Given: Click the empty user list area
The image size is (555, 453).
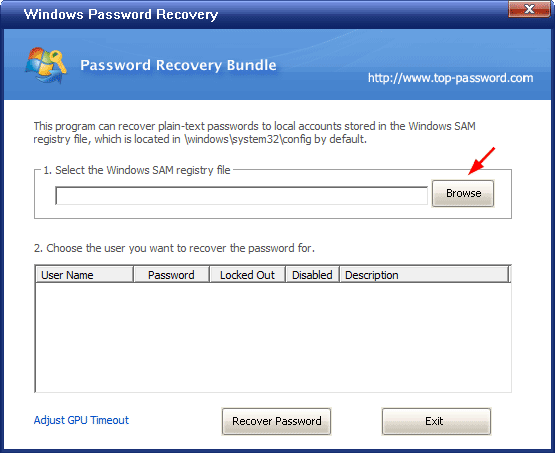Looking at the screenshot, I should tap(273, 337).
